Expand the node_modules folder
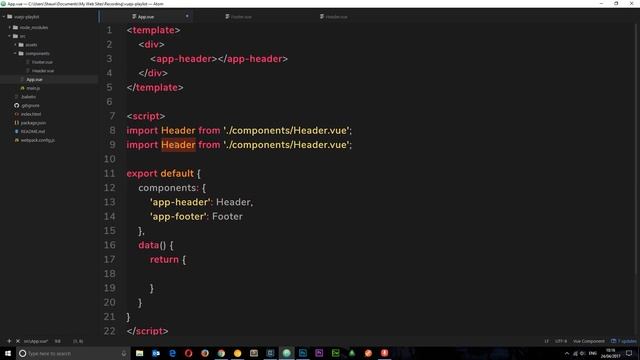Screen dimensions: 640x360 coord(10,27)
